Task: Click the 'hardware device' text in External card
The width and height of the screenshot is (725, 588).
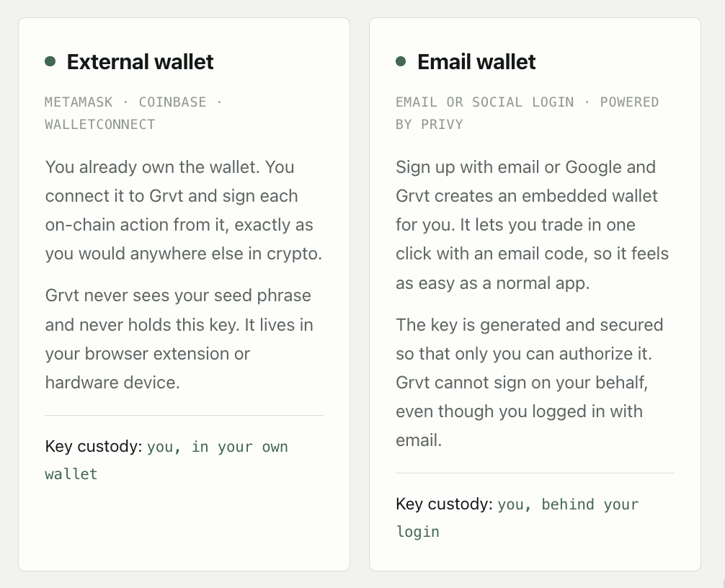Action: [x=112, y=383]
